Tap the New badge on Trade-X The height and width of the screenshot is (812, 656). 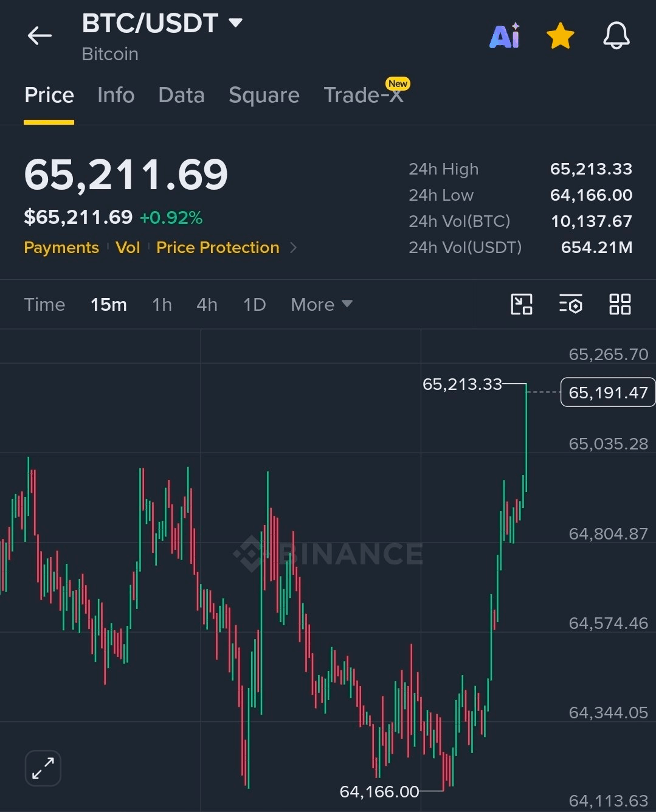[398, 83]
